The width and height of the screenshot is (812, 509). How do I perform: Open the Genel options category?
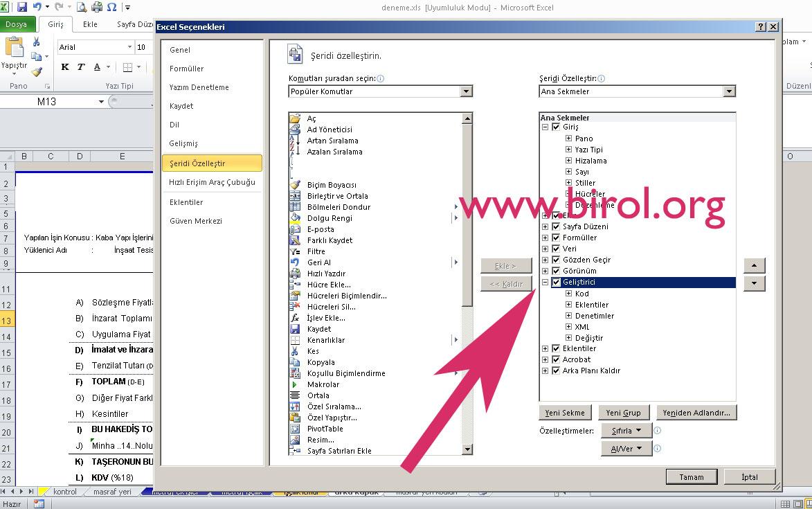coord(180,51)
